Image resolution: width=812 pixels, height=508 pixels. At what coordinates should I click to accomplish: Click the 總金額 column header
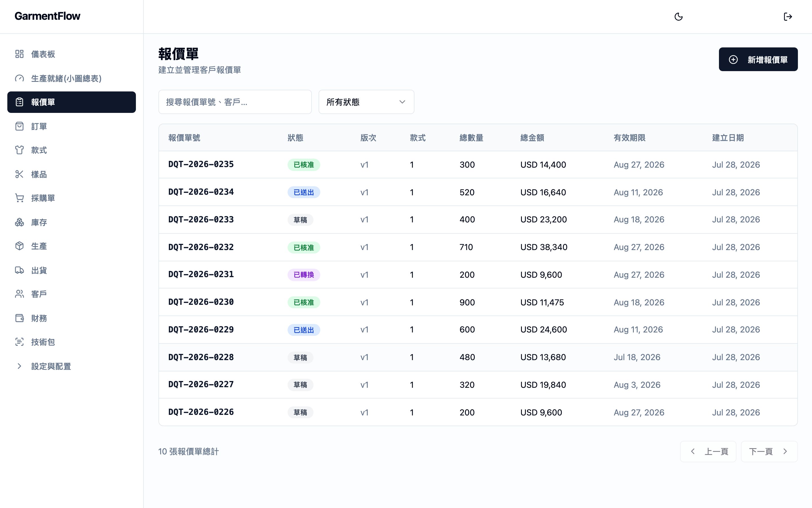[x=532, y=138]
